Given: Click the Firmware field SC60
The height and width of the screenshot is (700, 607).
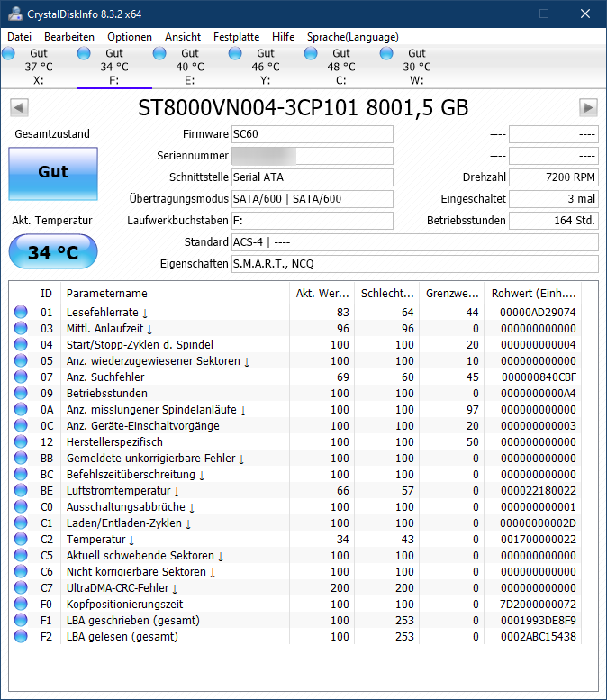Looking at the screenshot, I should pos(313,134).
